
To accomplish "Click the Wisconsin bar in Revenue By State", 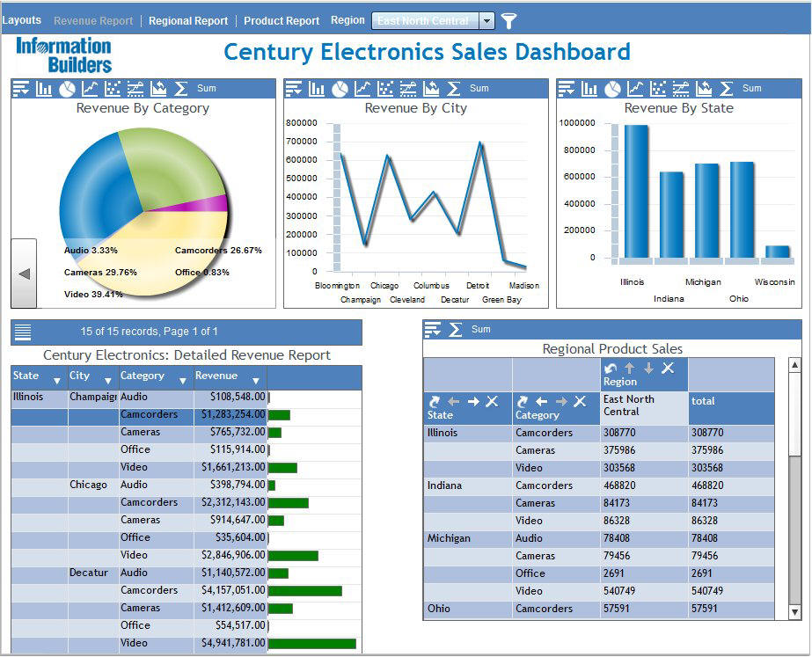I will tap(778, 252).
